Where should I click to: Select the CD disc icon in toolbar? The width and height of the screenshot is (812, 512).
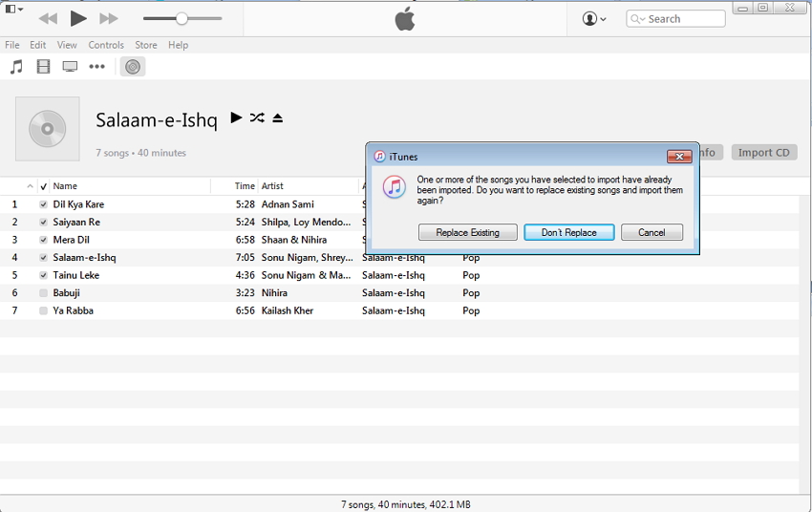pos(133,67)
